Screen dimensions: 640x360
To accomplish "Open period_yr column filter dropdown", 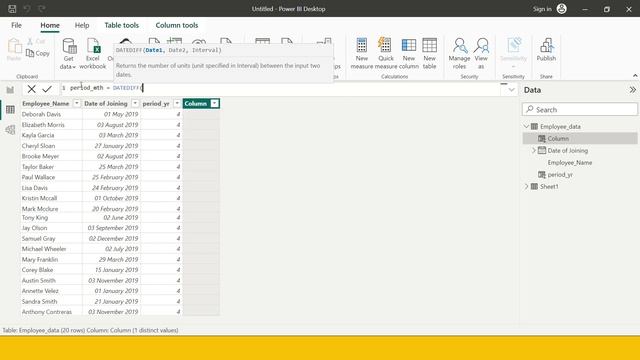I will (177, 104).
